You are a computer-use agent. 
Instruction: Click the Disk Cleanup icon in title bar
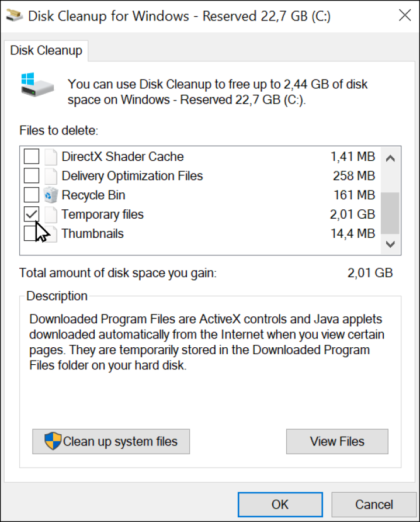pyautogui.click(x=15, y=15)
